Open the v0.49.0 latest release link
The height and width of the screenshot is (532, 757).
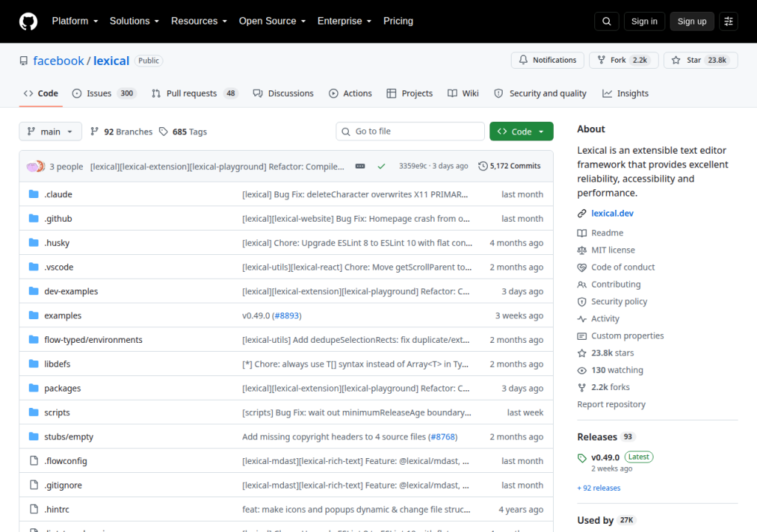tap(605, 457)
